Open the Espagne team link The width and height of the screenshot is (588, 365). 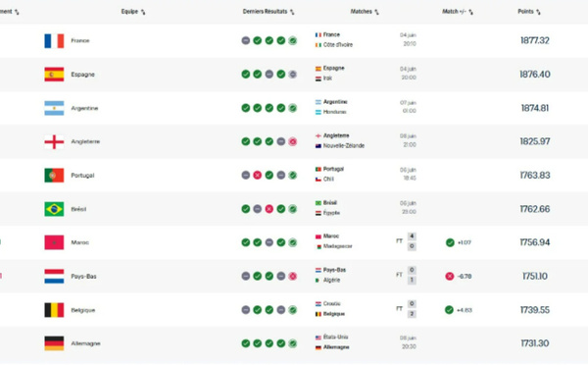(83, 75)
